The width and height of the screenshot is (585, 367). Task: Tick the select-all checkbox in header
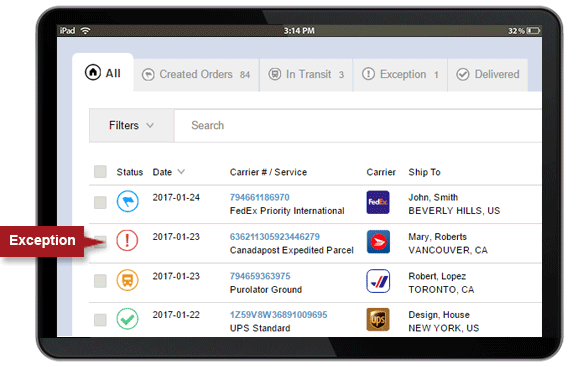[x=100, y=172]
